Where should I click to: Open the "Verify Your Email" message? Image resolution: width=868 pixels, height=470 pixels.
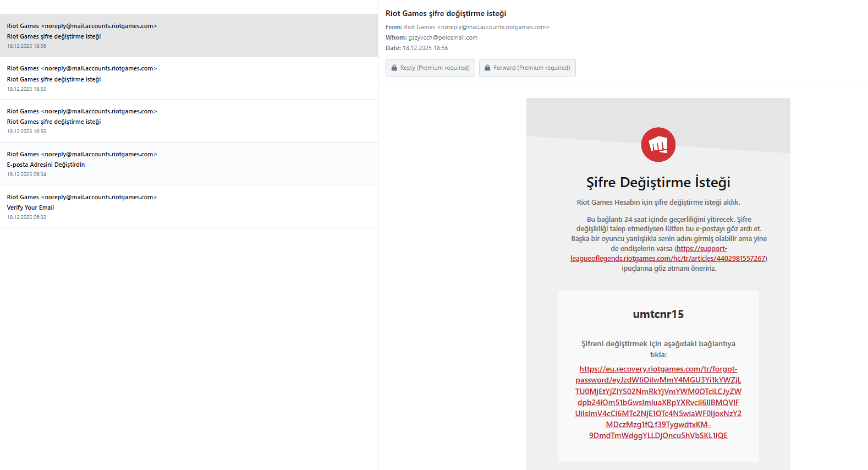[189, 207]
